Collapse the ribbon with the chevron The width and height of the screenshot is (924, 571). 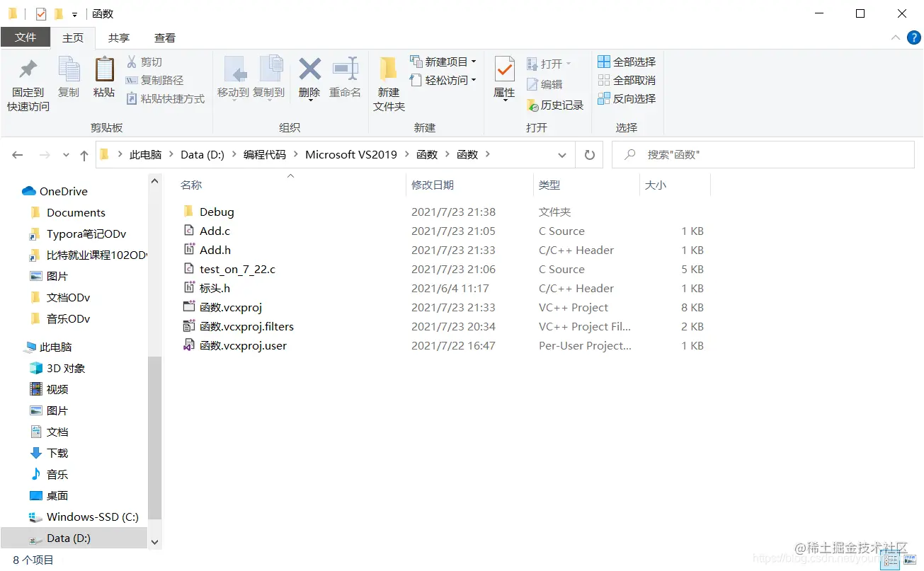896,38
